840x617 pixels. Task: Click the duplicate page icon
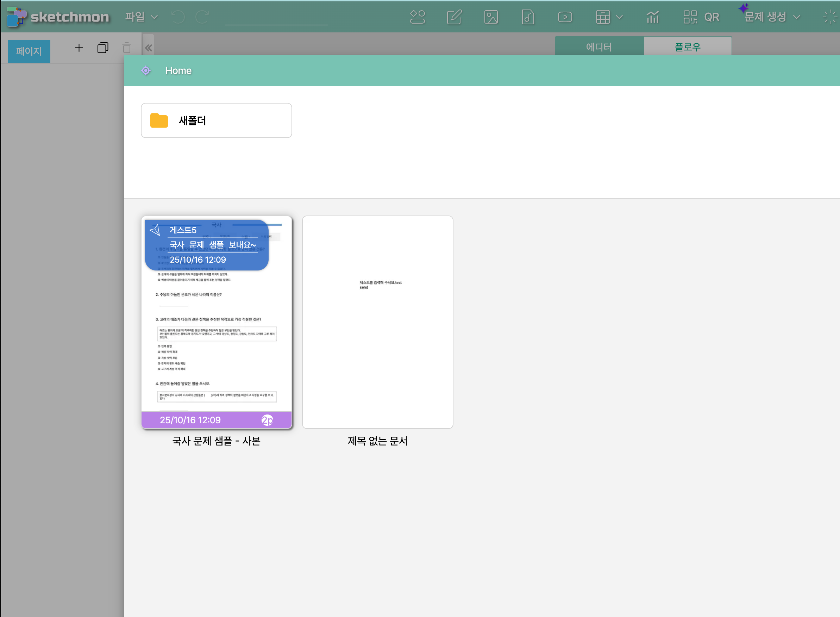point(103,48)
